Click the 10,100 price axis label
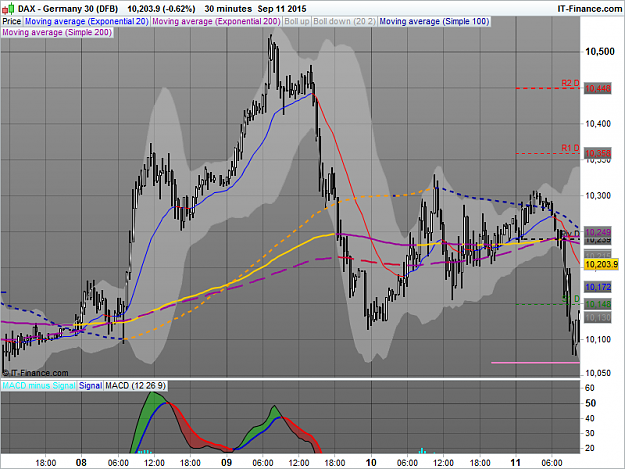The height and width of the screenshot is (469, 625). (597, 339)
